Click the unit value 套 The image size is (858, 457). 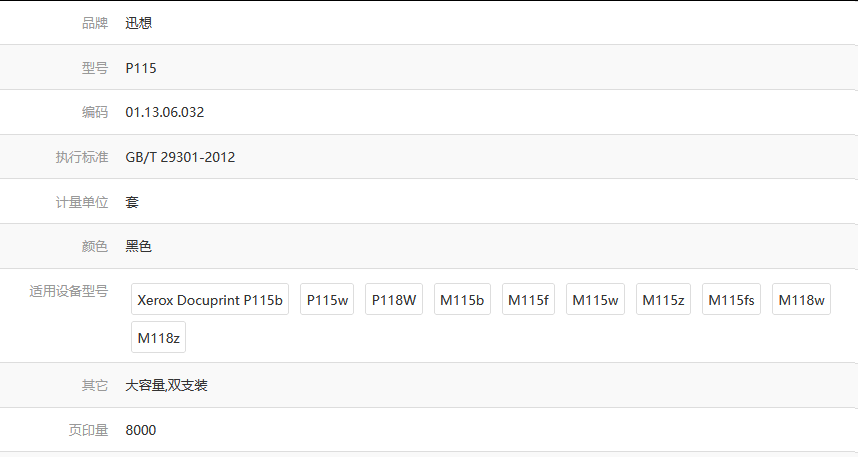pos(132,202)
